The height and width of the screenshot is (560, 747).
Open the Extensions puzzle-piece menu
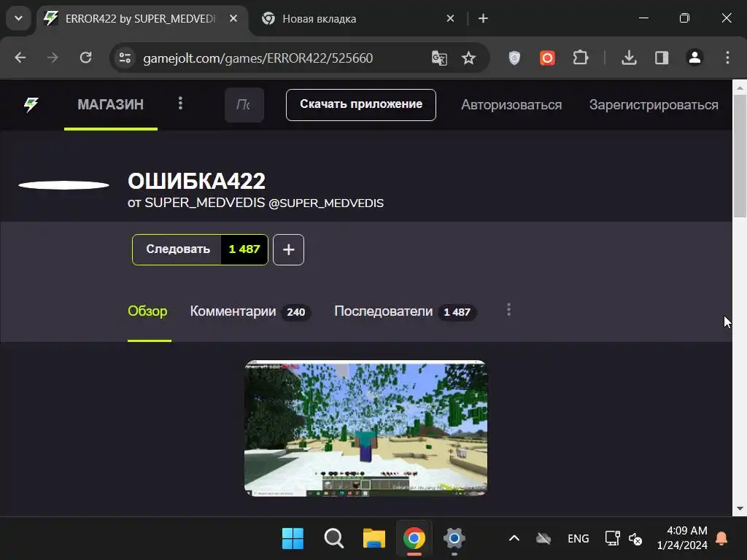coord(580,58)
